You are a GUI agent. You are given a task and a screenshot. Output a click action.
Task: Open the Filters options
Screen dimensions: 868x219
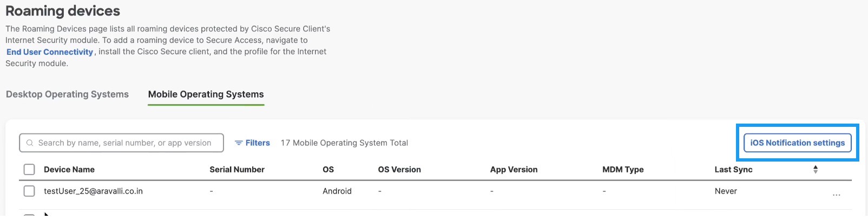click(x=252, y=143)
